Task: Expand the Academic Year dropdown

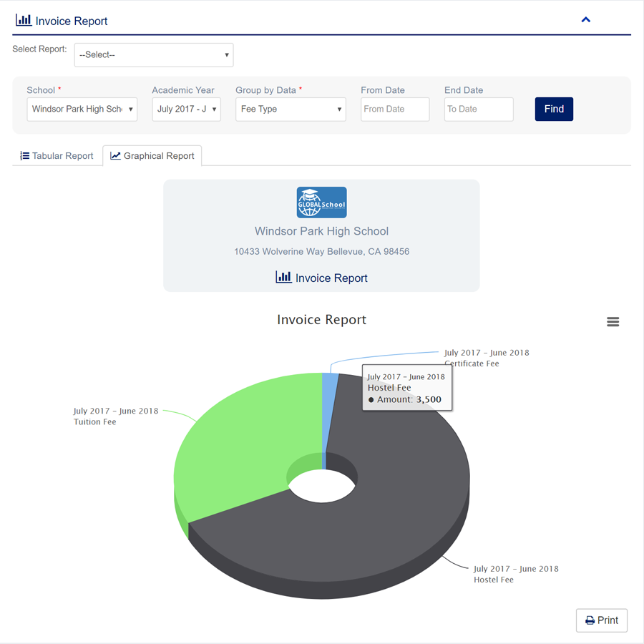Action: click(187, 109)
